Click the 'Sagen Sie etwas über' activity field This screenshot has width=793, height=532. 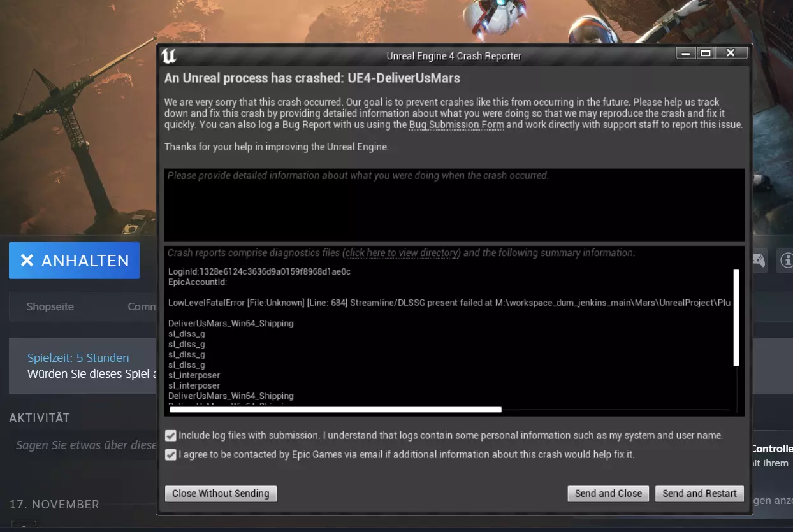coord(86,445)
